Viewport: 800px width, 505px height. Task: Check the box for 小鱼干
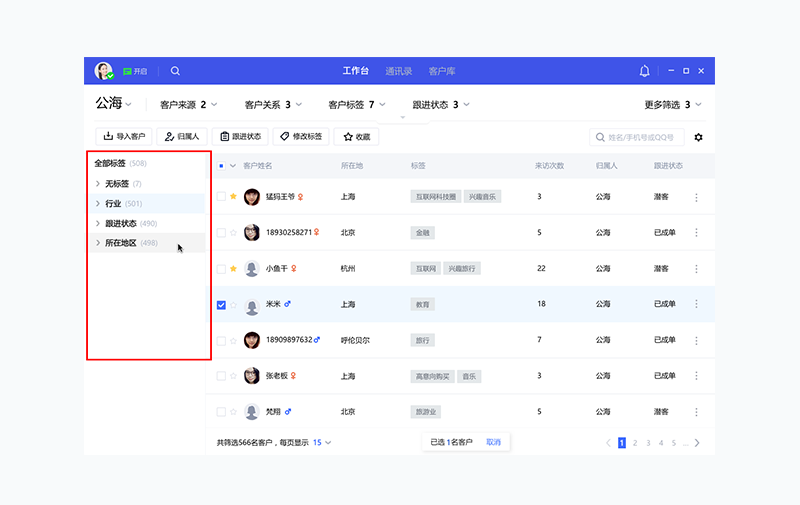[x=221, y=269]
